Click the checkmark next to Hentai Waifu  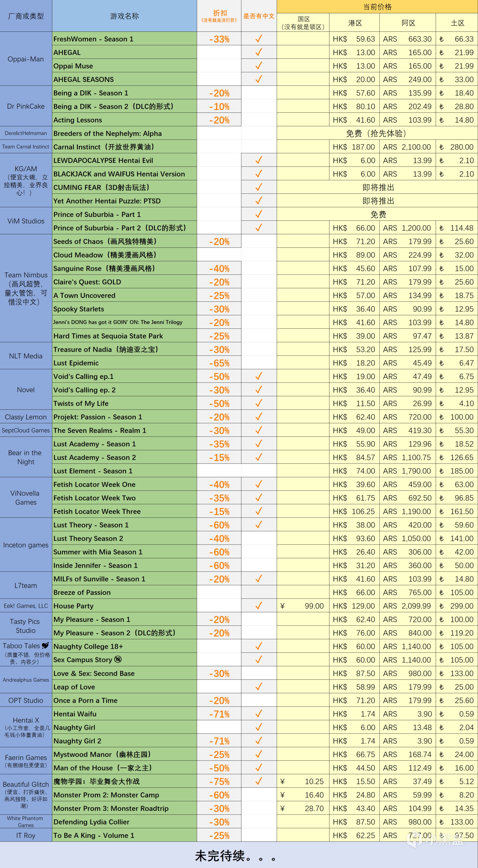(x=259, y=714)
